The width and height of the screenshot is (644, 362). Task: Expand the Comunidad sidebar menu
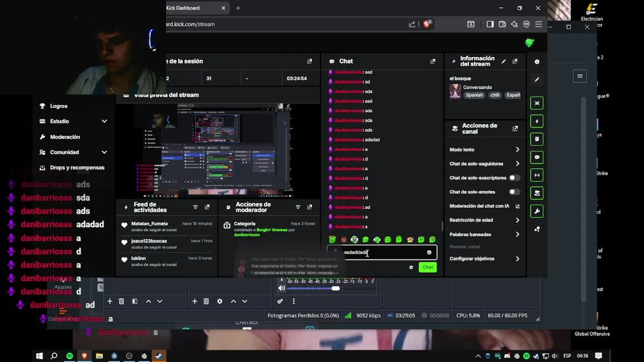[104, 152]
